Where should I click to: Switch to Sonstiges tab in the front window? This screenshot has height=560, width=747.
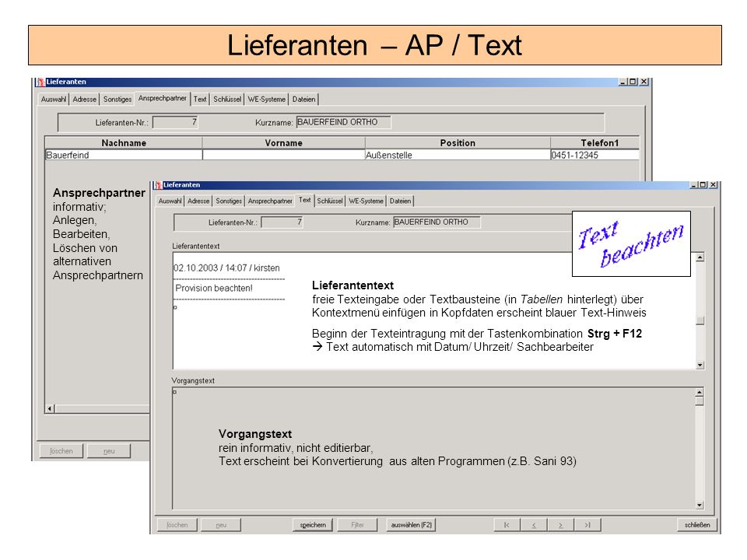click(229, 201)
